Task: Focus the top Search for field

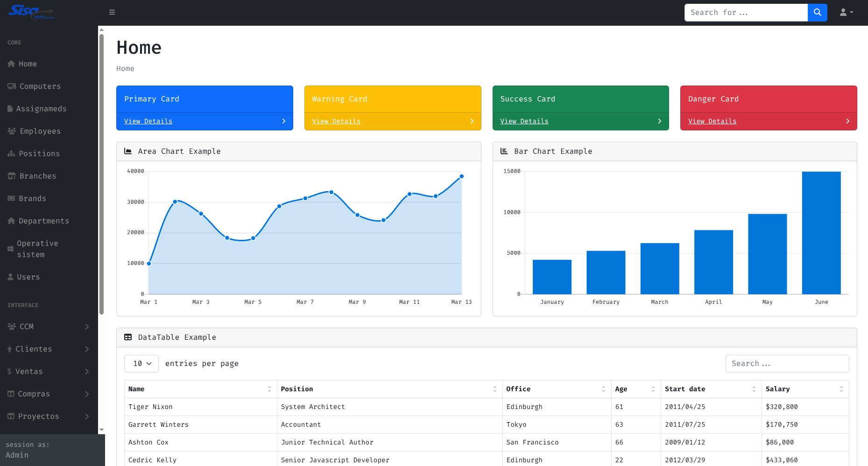Action: tap(746, 13)
